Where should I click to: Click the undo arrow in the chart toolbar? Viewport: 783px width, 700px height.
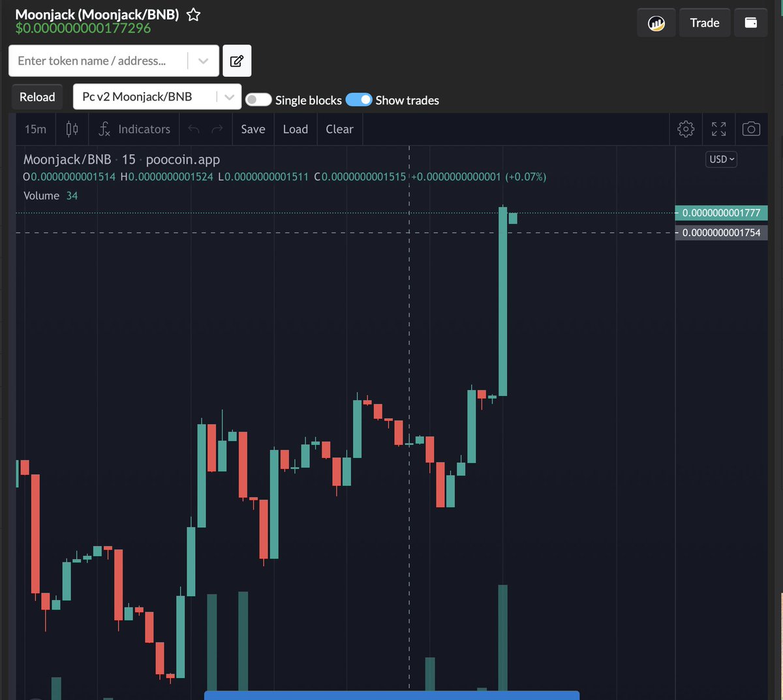tap(193, 129)
